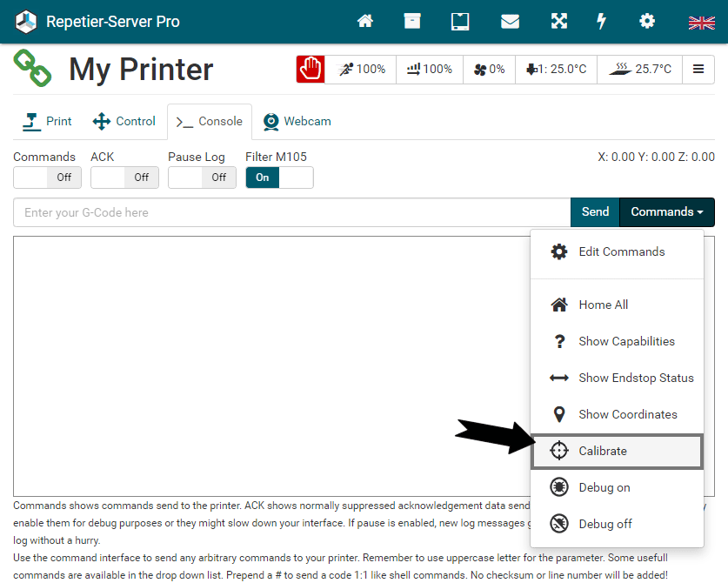The image size is (728, 583).
Task: Turn off Filter M105 switch
Action: click(279, 178)
